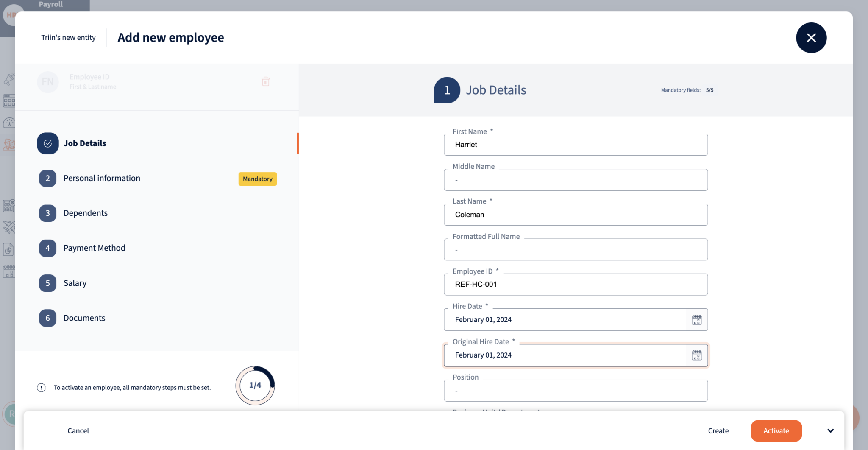Select the Salary step
This screenshot has width=868, height=450.
pos(75,283)
